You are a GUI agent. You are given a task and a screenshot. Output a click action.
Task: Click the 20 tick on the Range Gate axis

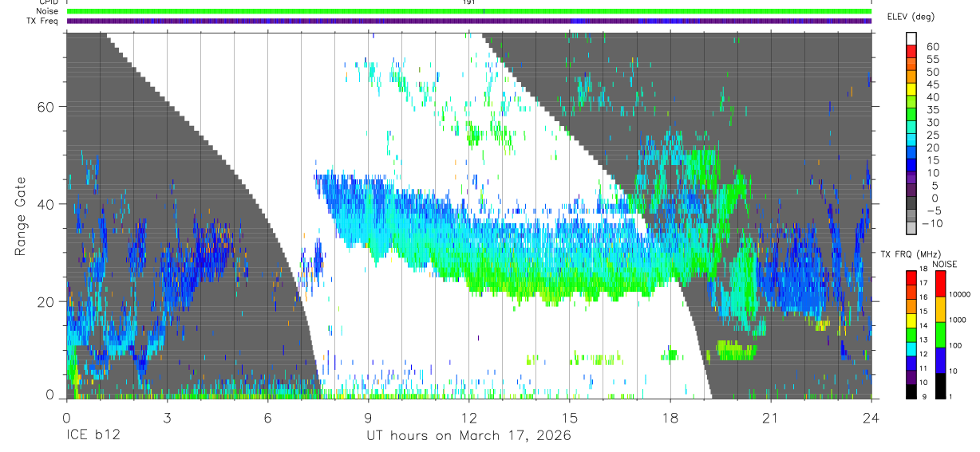pyautogui.click(x=48, y=301)
